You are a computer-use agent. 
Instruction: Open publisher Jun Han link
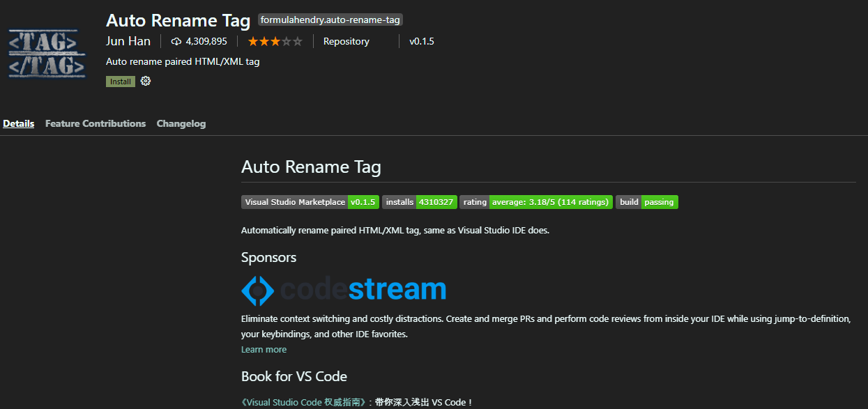click(128, 41)
